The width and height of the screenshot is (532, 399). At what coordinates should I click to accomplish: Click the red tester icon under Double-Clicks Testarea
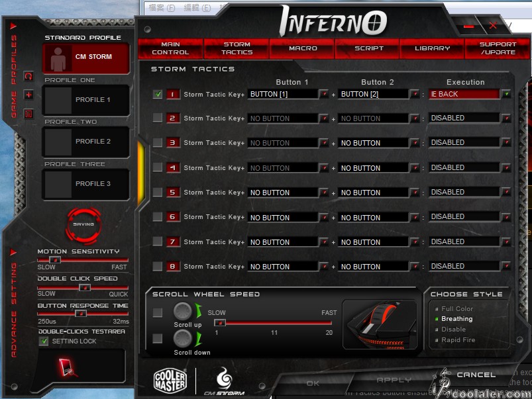point(68,367)
